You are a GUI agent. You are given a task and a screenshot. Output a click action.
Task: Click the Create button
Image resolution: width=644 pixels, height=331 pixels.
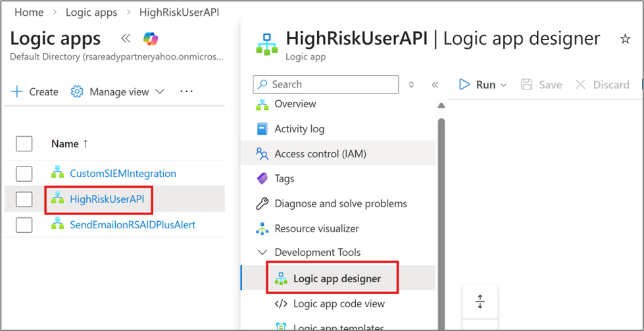pyautogui.click(x=36, y=91)
